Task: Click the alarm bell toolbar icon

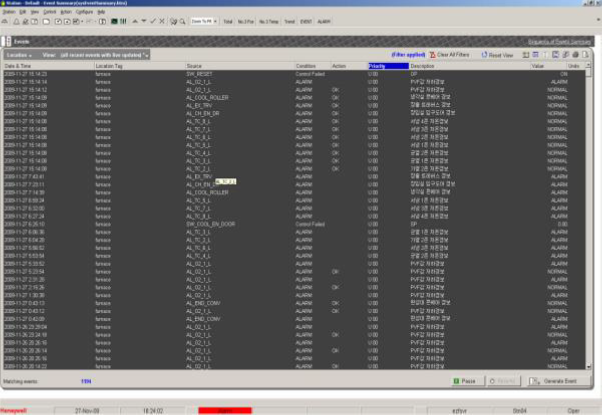Action: click(17, 21)
